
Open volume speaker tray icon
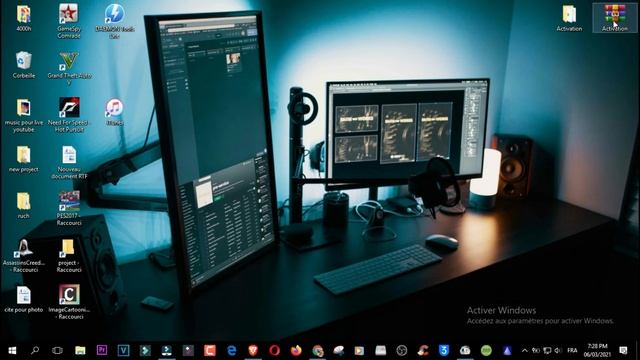tap(558, 350)
